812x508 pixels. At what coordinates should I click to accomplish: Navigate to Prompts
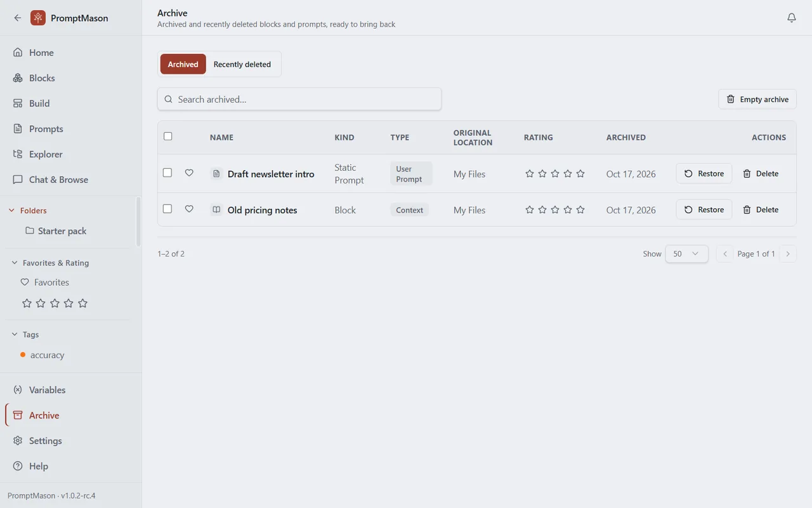pyautogui.click(x=70, y=129)
